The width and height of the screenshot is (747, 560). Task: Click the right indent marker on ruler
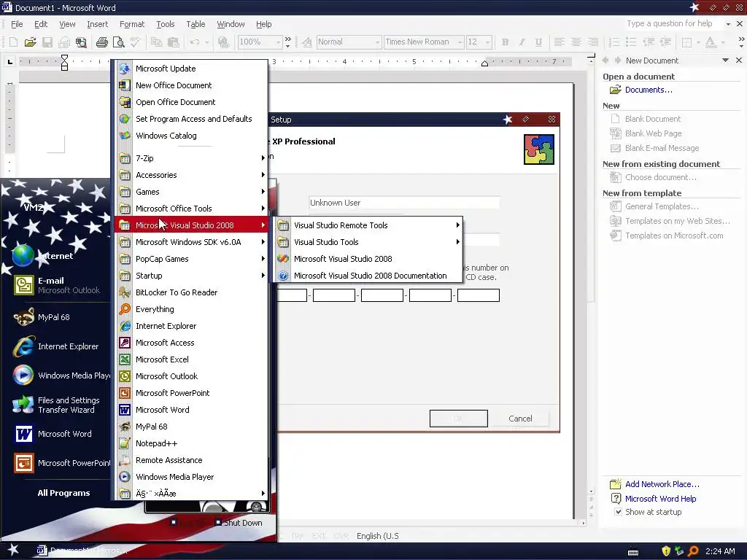pyautogui.click(x=484, y=63)
